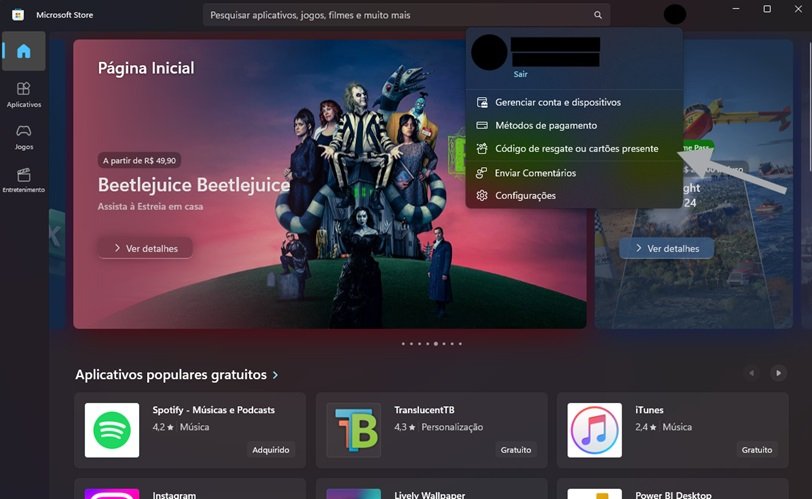Expand the Aplicativos populares gratuitos chevron
812x499 pixels.
[x=276, y=375]
